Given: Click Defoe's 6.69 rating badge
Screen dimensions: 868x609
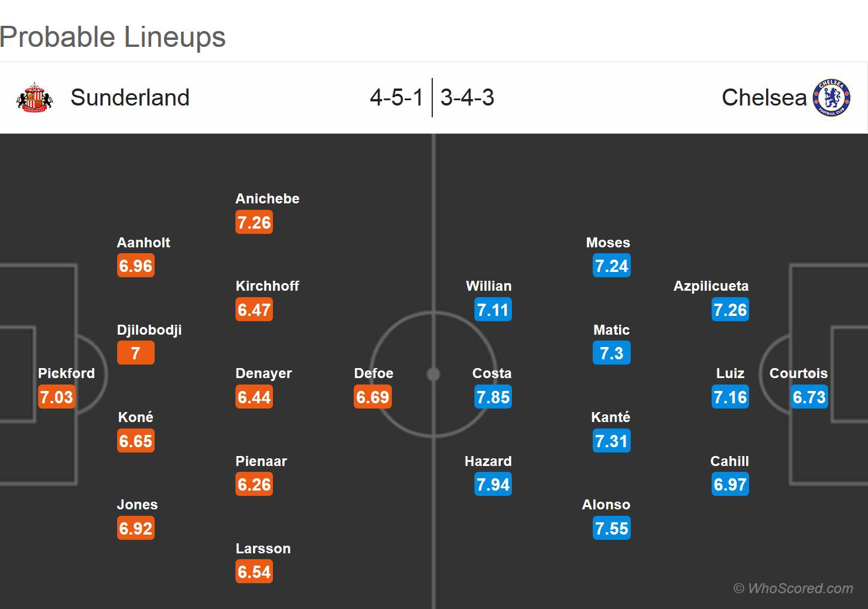Looking at the screenshot, I should [x=373, y=397].
